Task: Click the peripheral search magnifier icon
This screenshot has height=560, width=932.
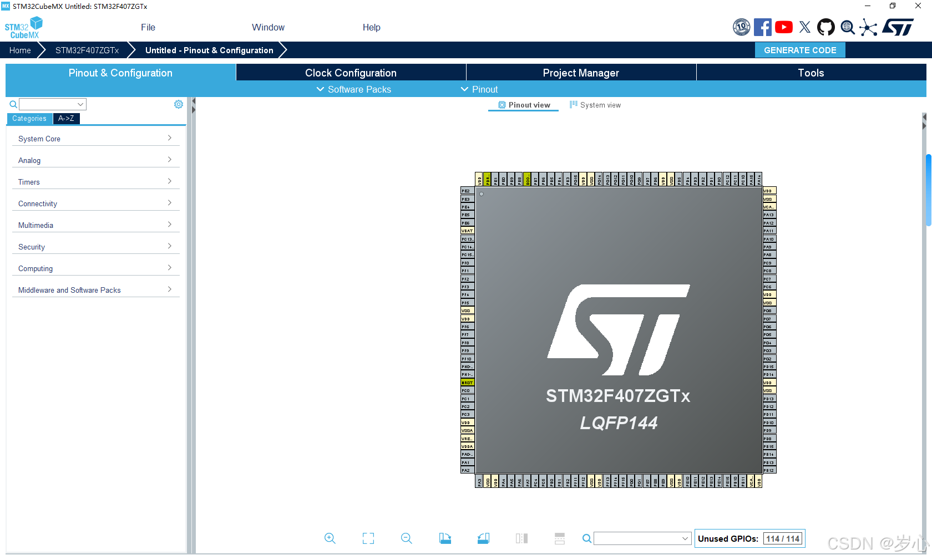Action: 13,104
